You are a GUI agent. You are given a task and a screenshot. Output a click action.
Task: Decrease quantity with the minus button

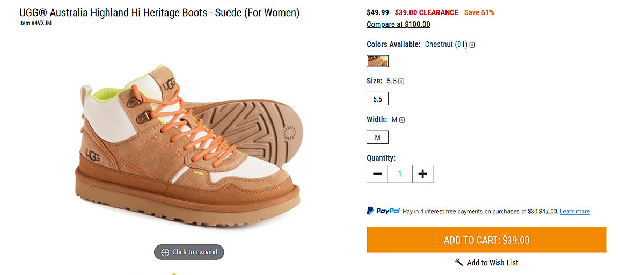point(377,174)
